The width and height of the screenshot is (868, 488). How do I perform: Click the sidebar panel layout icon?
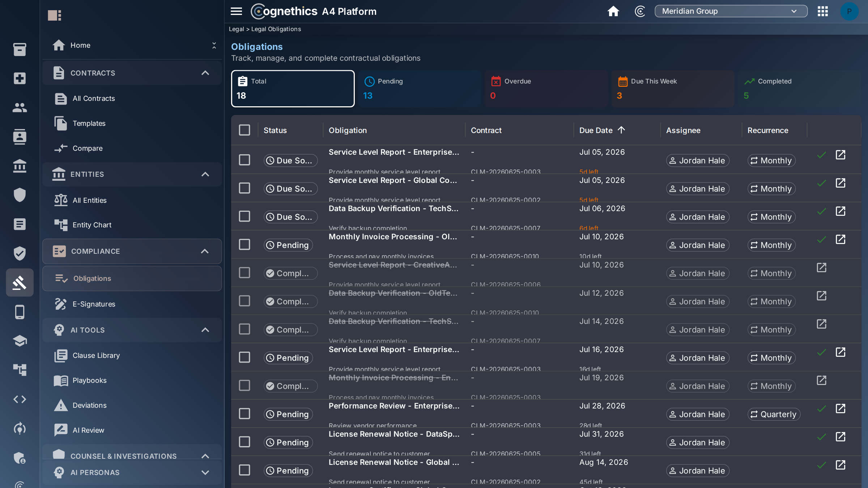pos(55,15)
